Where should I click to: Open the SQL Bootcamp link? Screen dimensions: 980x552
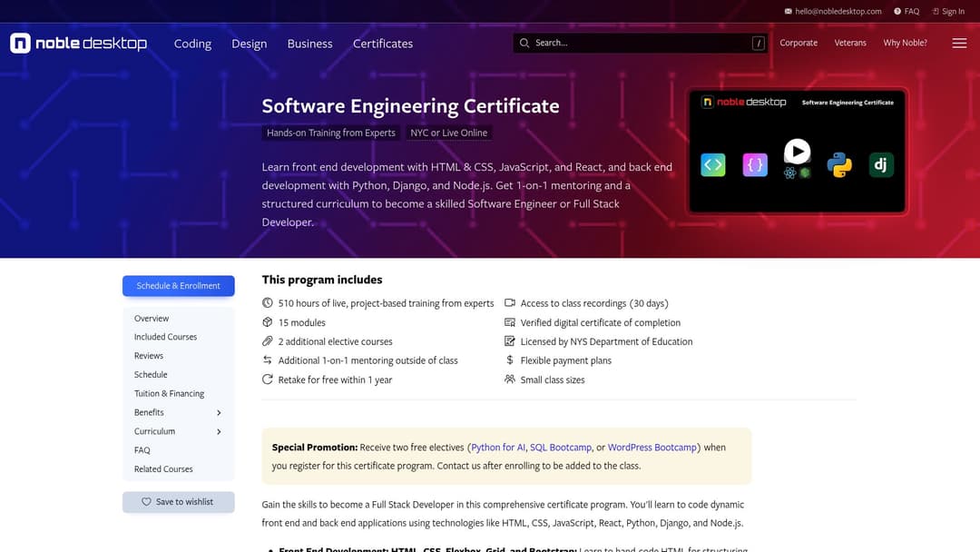point(561,448)
